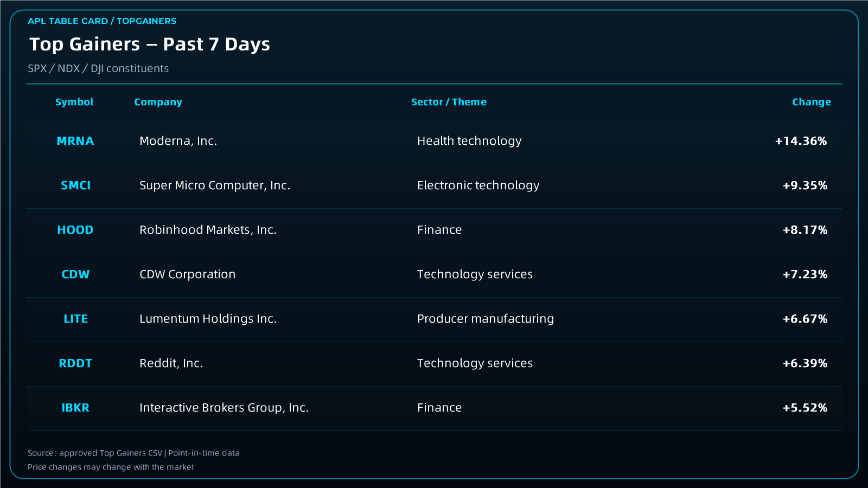Image resolution: width=868 pixels, height=488 pixels.
Task: Click the CDW Corporation company name
Action: click(x=187, y=274)
